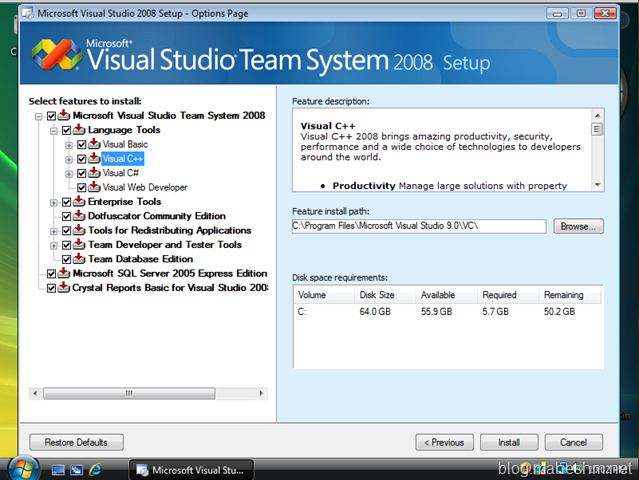639x480 pixels.
Task: Click the feature tree scroll right arrow
Action: tap(261, 393)
